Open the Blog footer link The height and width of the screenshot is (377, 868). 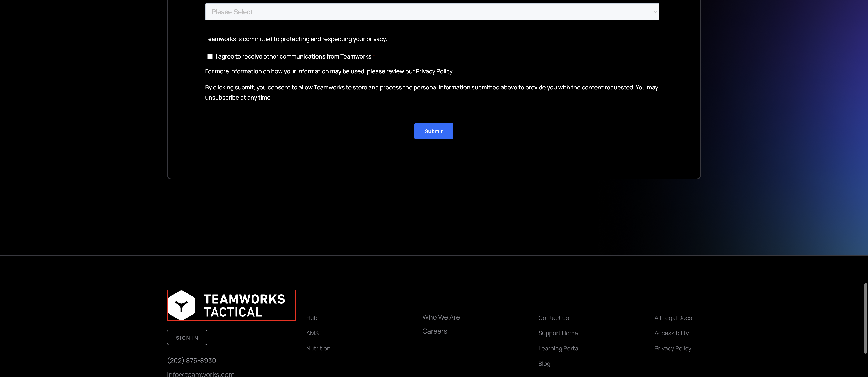pos(544,363)
